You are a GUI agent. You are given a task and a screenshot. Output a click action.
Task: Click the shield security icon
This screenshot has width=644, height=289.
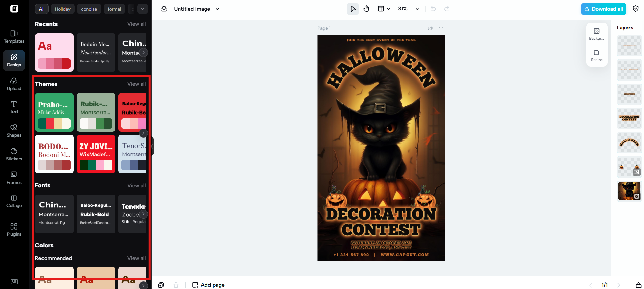click(x=636, y=9)
